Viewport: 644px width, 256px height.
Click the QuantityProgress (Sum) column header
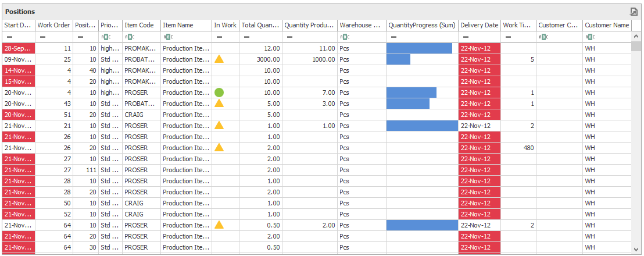click(x=421, y=26)
